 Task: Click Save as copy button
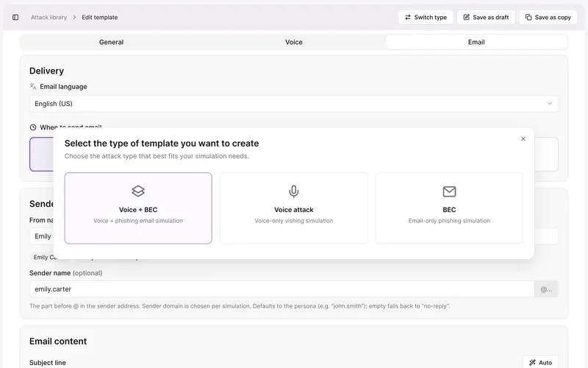(548, 17)
